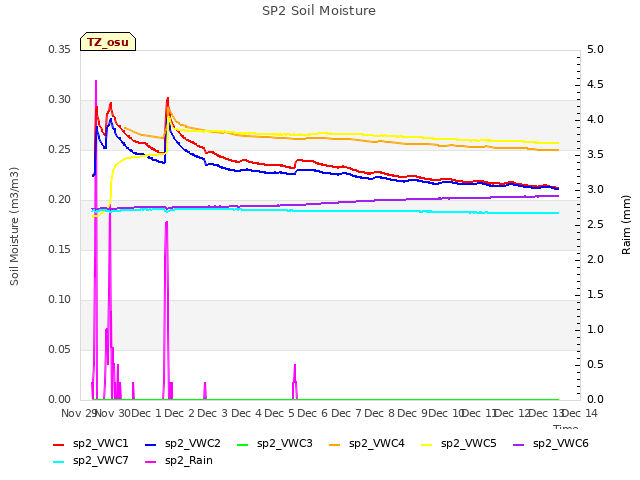The width and height of the screenshot is (640, 480).
Task: Click the orange sp2_VWC4 legend swatch
Action: (334, 444)
